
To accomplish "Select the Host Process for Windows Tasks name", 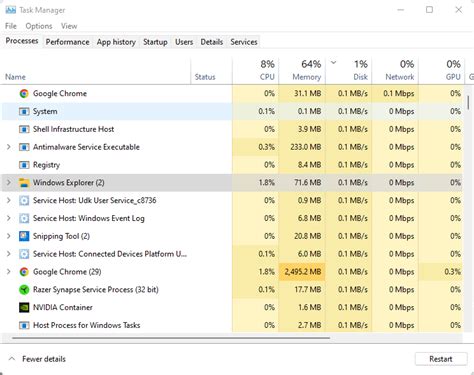I will [86, 325].
